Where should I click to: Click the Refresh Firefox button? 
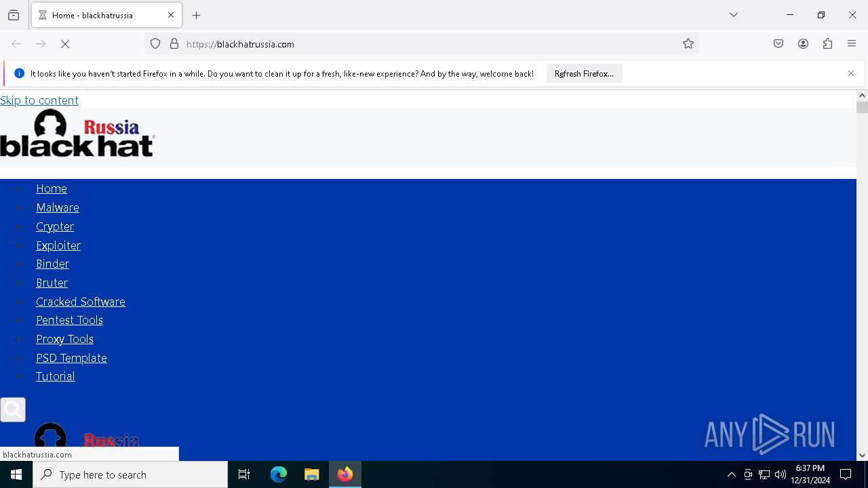[584, 74]
